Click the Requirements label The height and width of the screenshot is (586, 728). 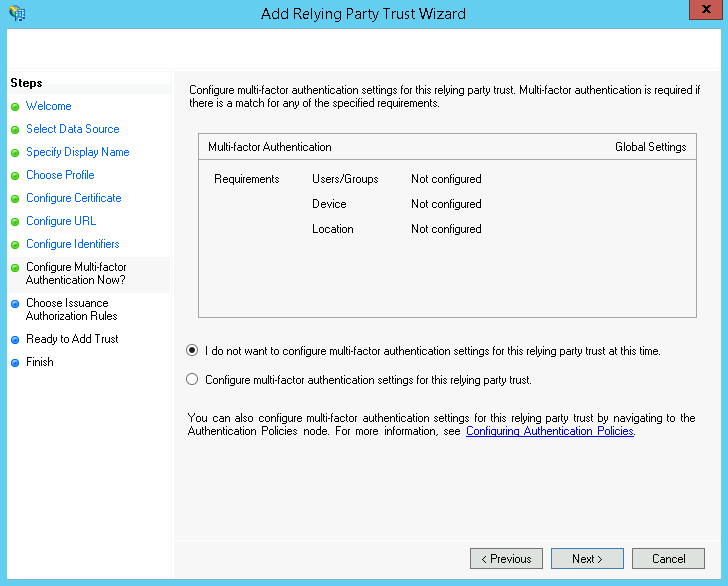[247, 179]
